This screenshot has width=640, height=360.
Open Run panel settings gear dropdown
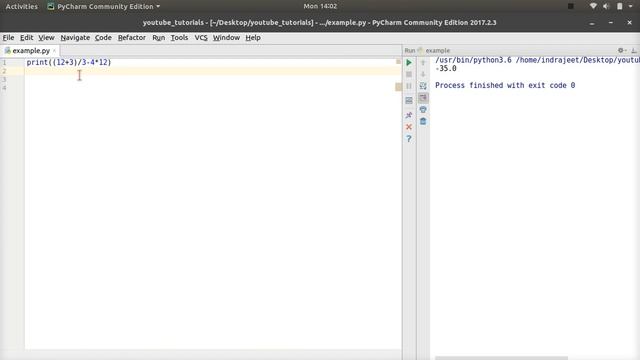pos(622,50)
